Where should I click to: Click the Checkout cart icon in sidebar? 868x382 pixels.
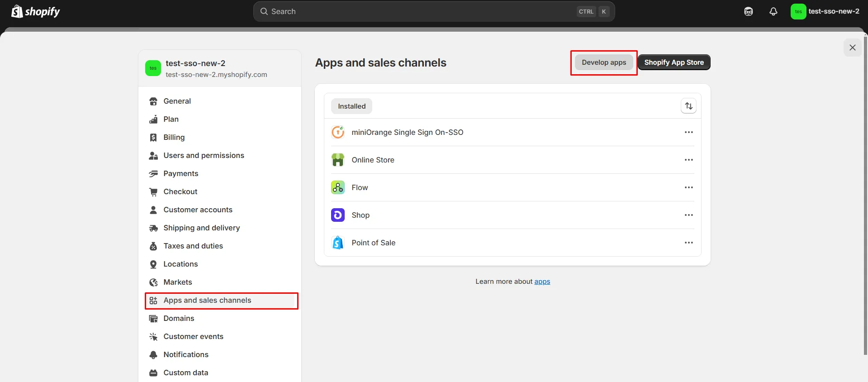(153, 192)
